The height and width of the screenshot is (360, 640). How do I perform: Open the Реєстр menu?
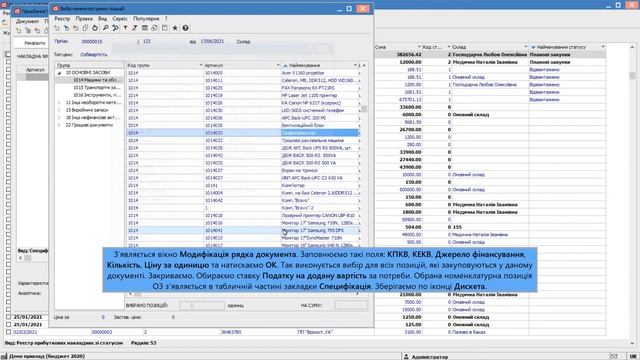pos(62,19)
